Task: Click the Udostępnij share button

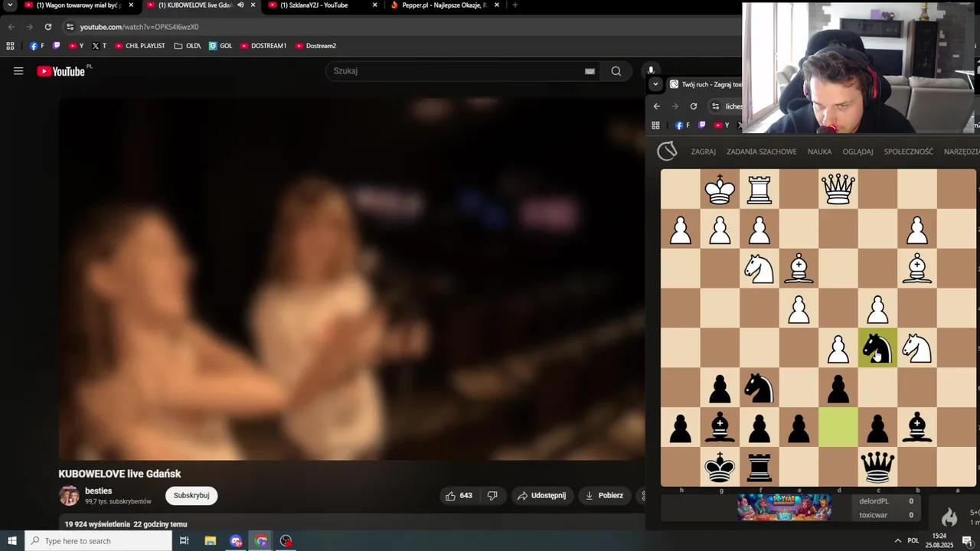Action: point(542,495)
